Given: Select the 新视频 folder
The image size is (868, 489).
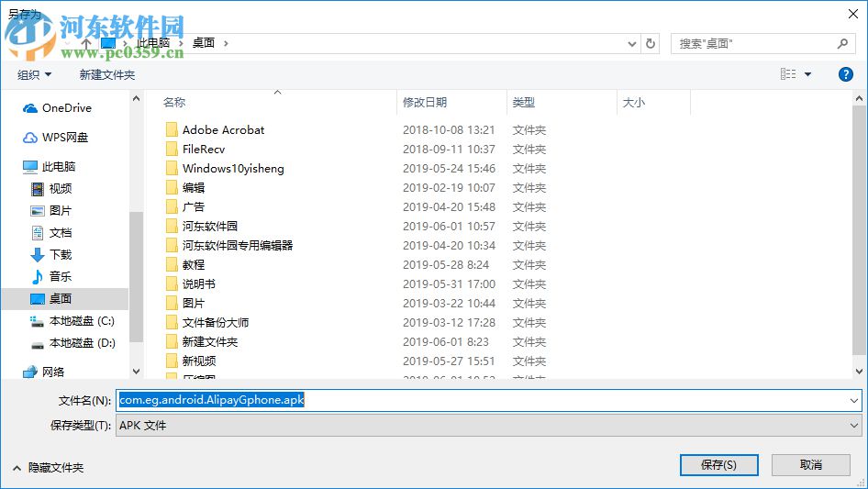Looking at the screenshot, I should 199,361.
